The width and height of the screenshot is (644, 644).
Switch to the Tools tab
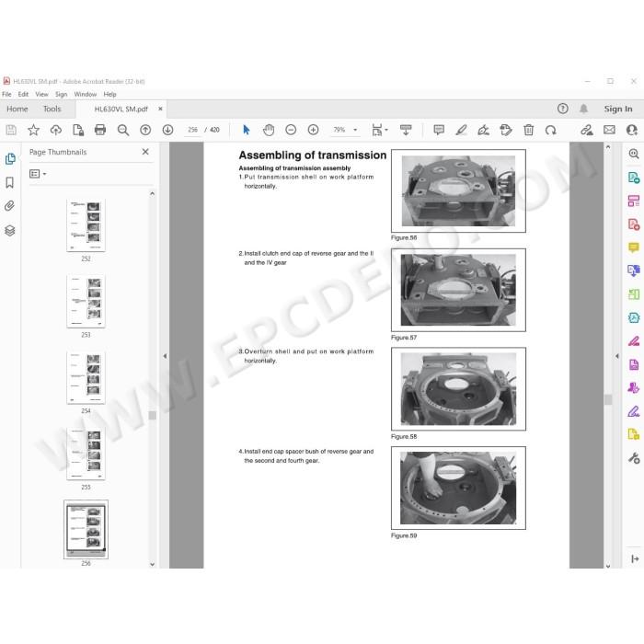pos(52,109)
